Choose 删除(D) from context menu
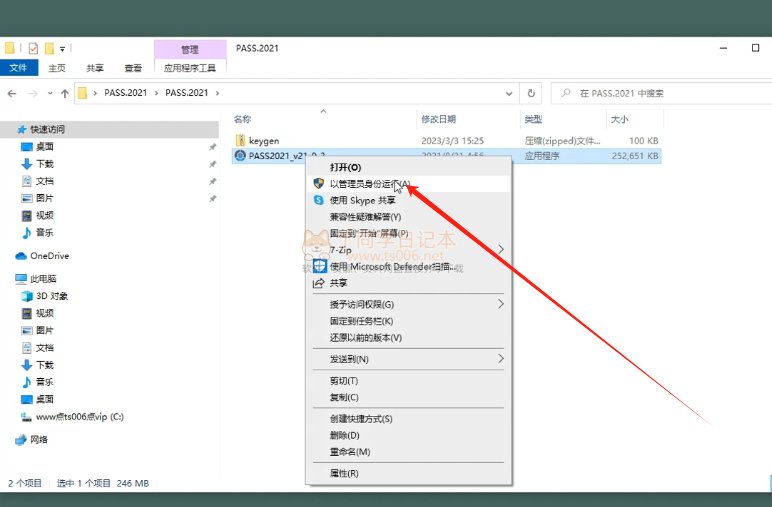The width and height of the screenshot is (772, 507). tap(409, 435)
